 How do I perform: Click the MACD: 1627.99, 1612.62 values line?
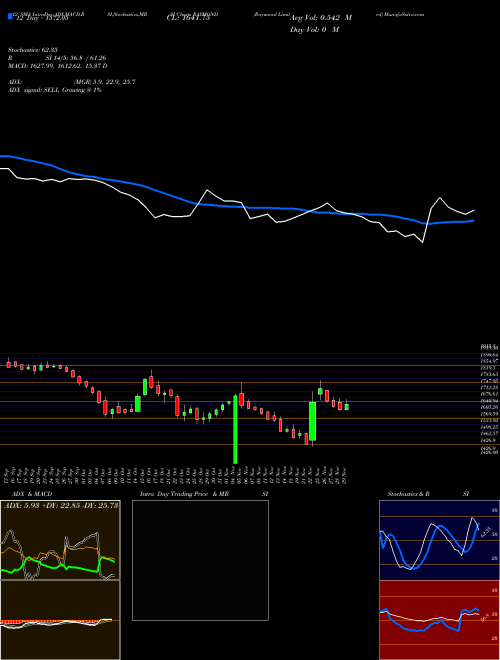tap(58, 66)
